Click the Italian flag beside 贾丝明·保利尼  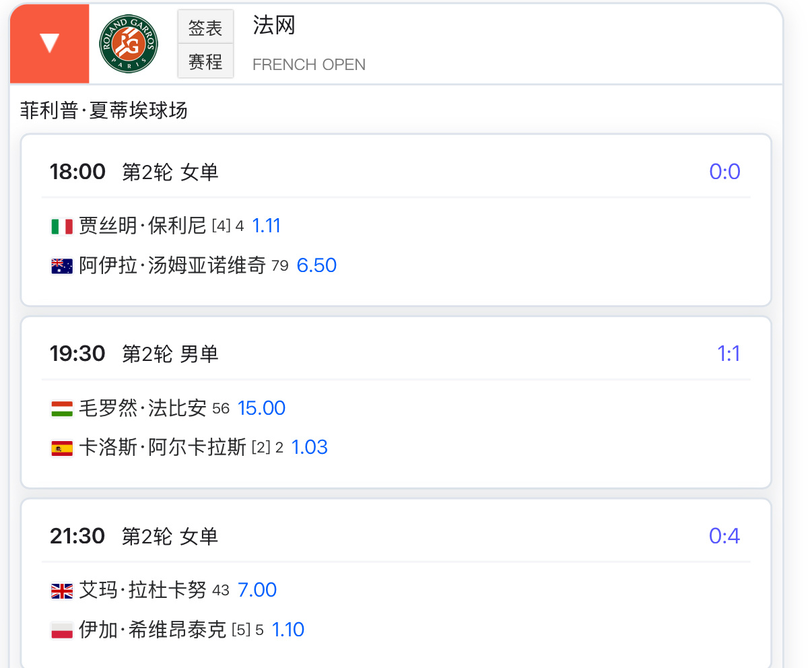pos(62,226)
